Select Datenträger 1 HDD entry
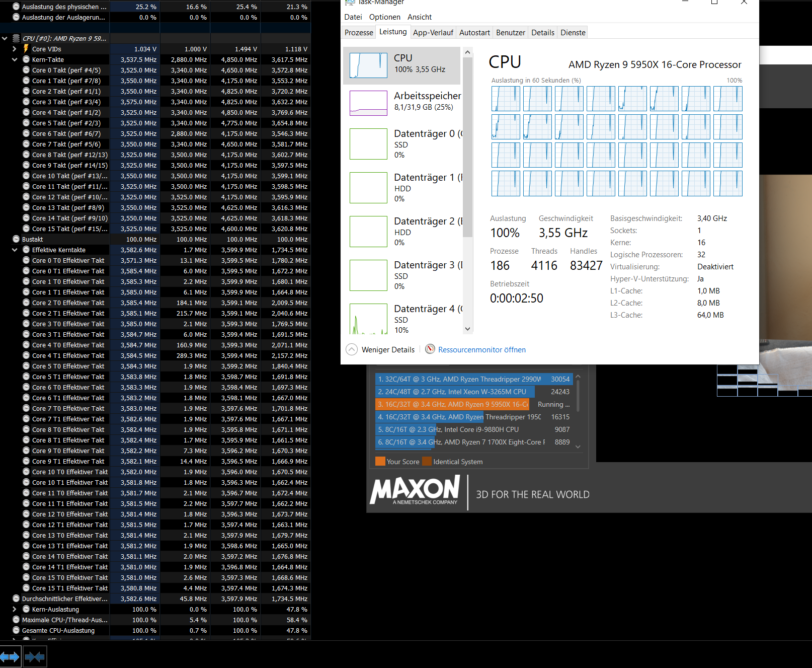Image resolution: width=812 pixels, height=668 pixels. pyautogui.click(x=401, y=188)
